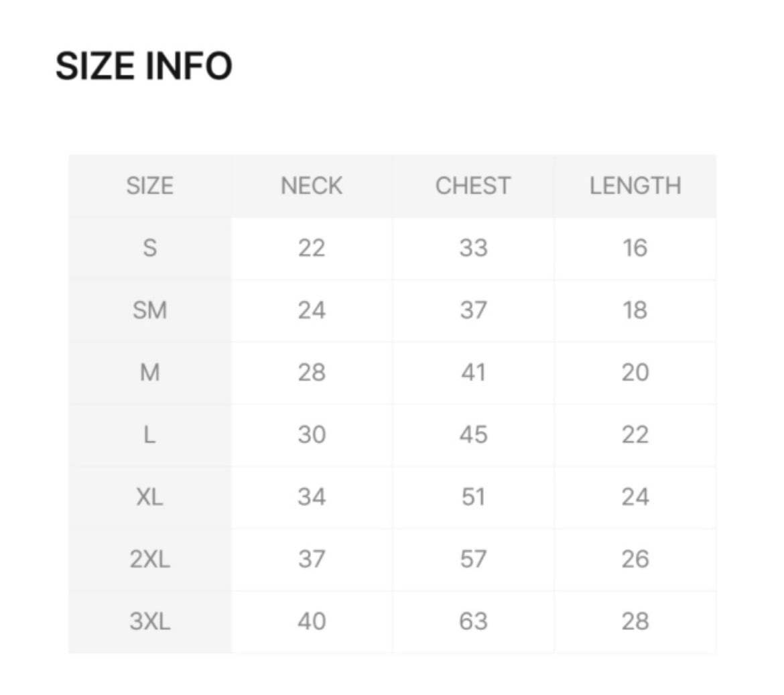Click length value 18 for size SM
The width and height of the screenshot is (784, 695).
coord(635,310)
